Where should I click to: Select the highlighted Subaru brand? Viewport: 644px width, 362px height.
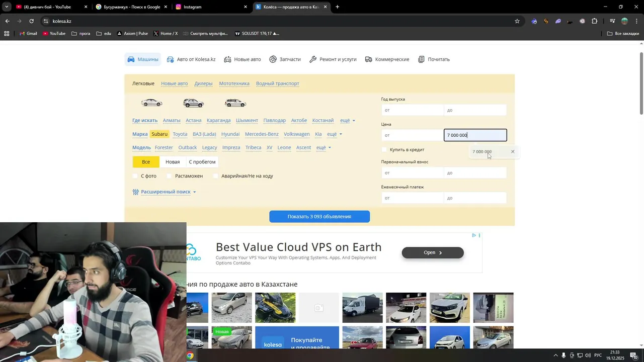[159, 134]
